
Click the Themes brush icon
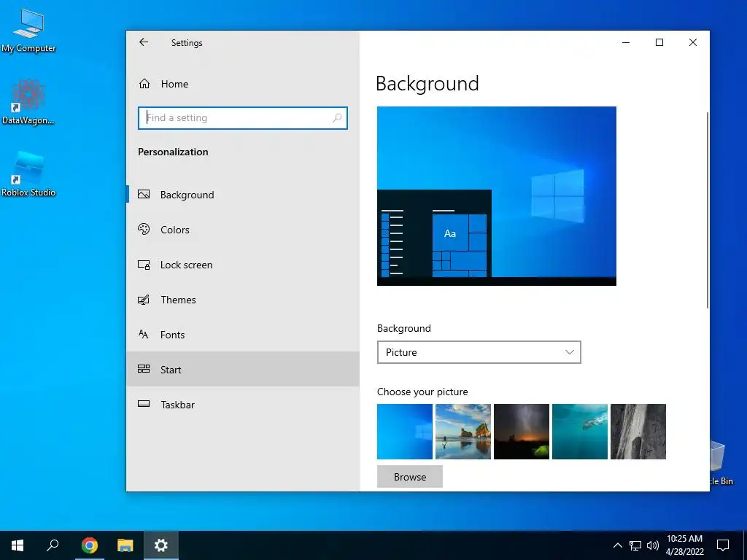[x=144, y=300]
